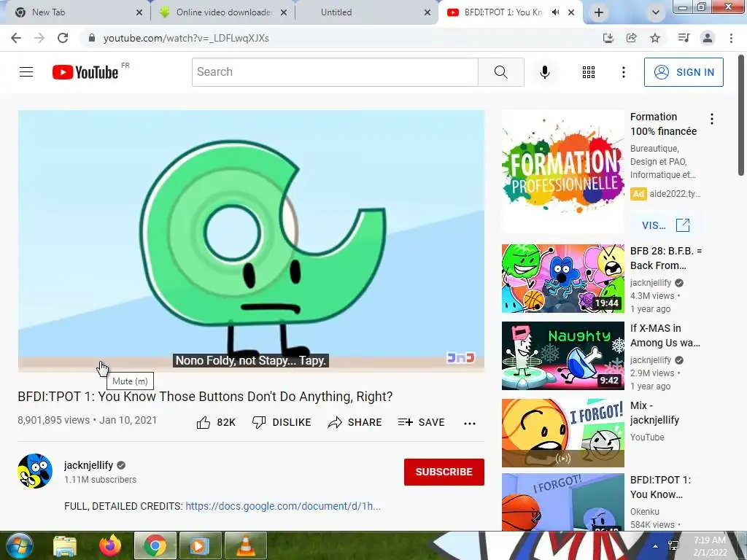Click the address bar URL
747x560 pixels.
pyautogui.click(x=186, y=38)
